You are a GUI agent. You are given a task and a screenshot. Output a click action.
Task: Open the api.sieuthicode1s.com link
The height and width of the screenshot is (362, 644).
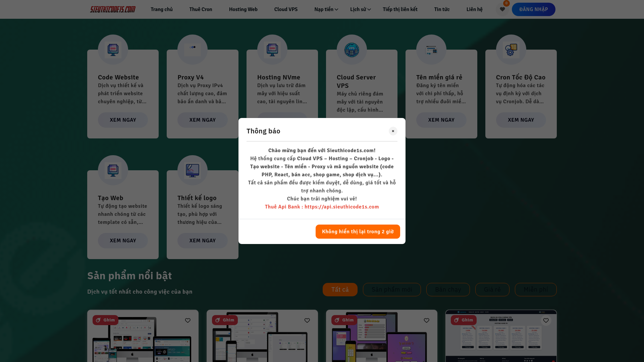[x=341, y=207]
